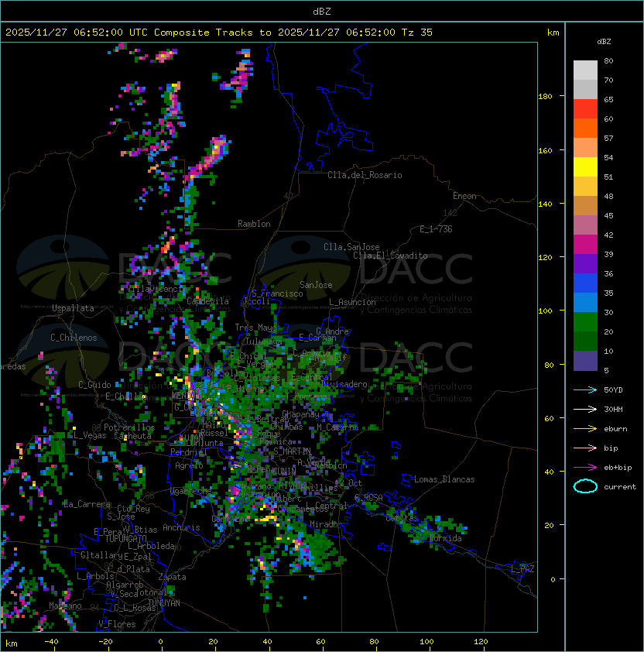The image size is (644, 652).
Task: Pick the magenta 39-42 dBZ swatch
Action: 585,245
